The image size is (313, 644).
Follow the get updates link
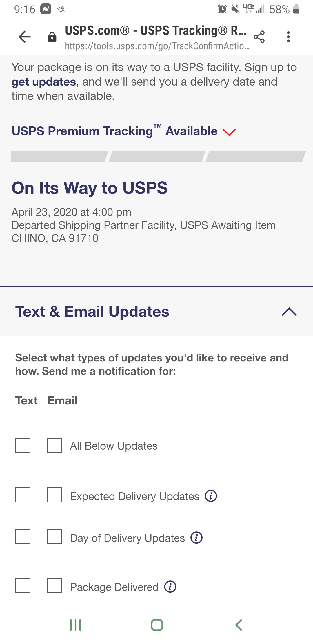click(x=44, y=82)
